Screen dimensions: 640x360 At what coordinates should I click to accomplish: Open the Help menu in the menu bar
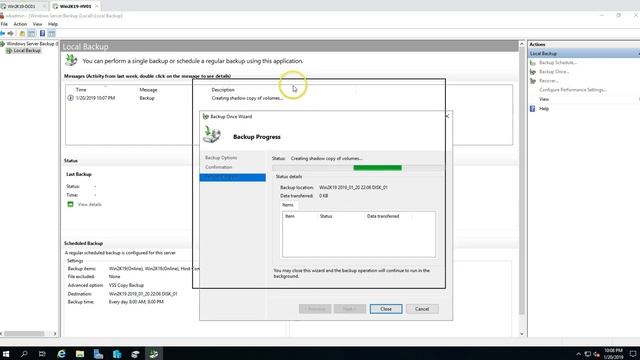click(x=53, y=24)
